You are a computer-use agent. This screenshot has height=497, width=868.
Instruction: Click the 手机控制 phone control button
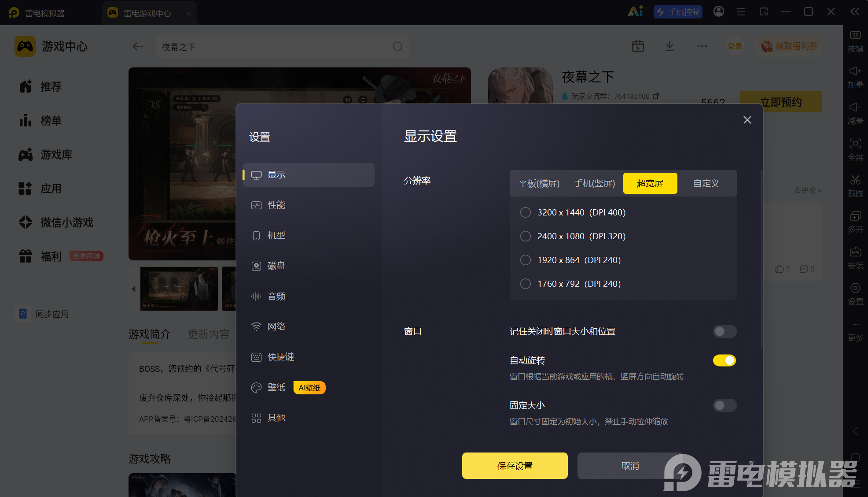pyautogui.click(x=678, y=12)
